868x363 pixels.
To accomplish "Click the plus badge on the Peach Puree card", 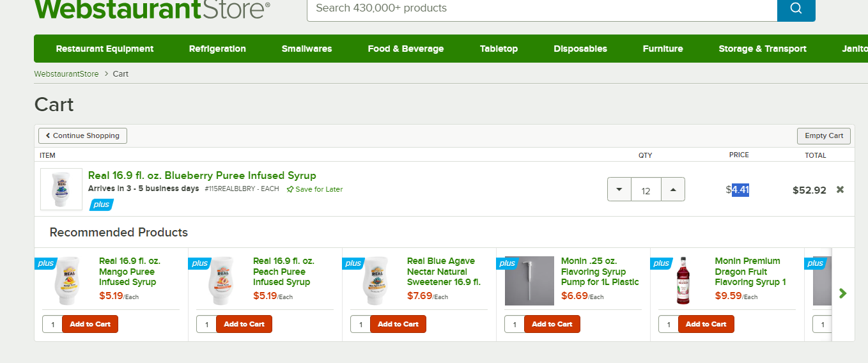I will [199, 263].
